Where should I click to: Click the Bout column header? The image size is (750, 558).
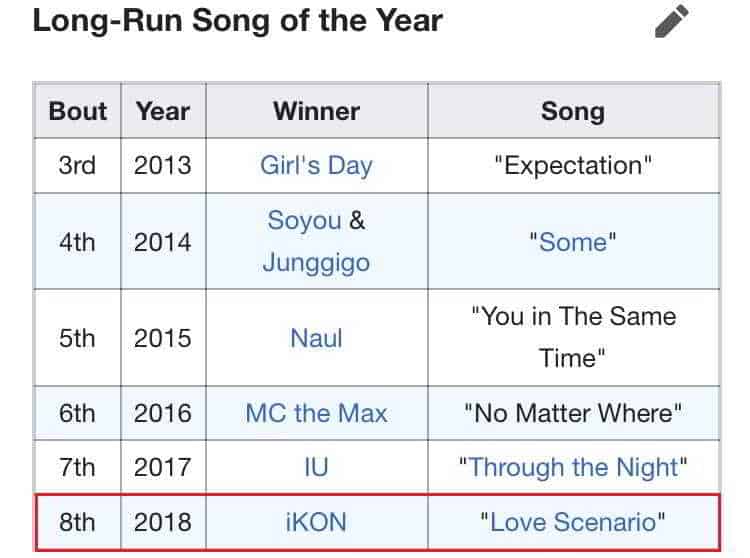(77, 111)
